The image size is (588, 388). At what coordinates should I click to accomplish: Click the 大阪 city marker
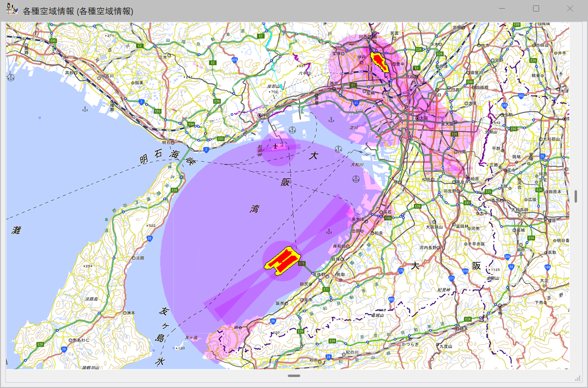pos(418,118)
